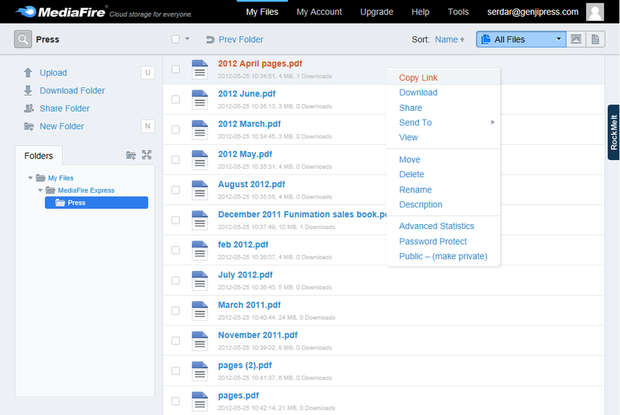Click the Upload arrow icon
This screenshot has height=415, width=620.
[28, 73]
